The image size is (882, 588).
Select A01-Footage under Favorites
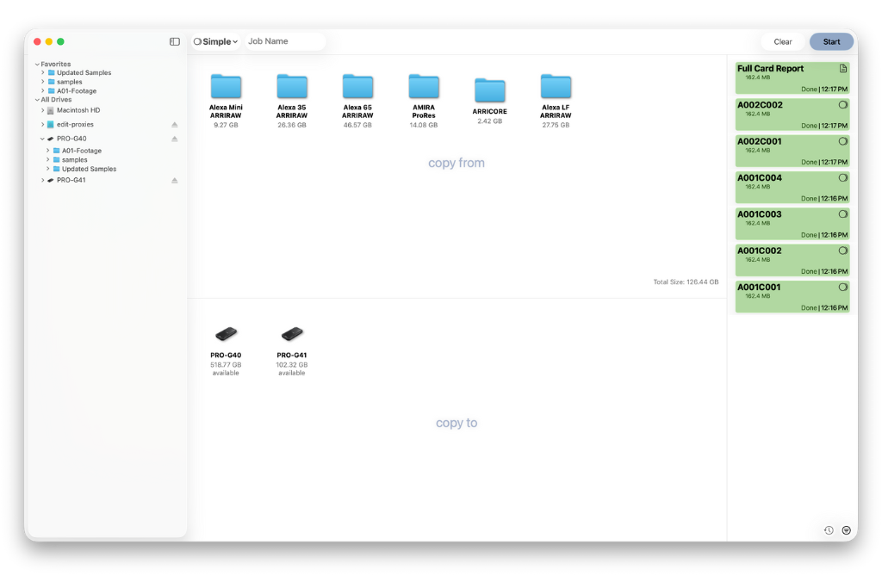pos(77,91)
